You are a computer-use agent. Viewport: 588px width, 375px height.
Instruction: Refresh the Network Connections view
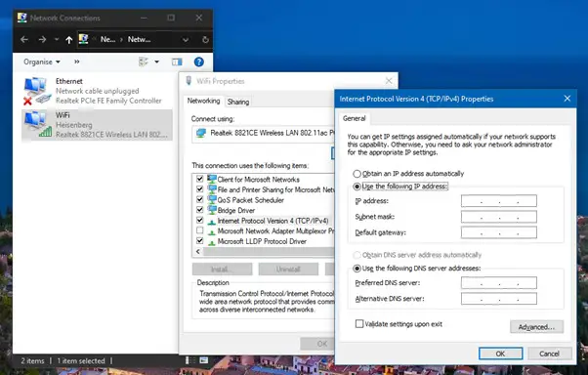click(205, 40)
